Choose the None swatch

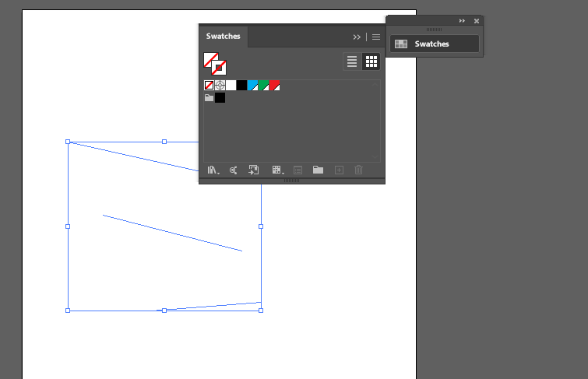[x=209, y=86]
